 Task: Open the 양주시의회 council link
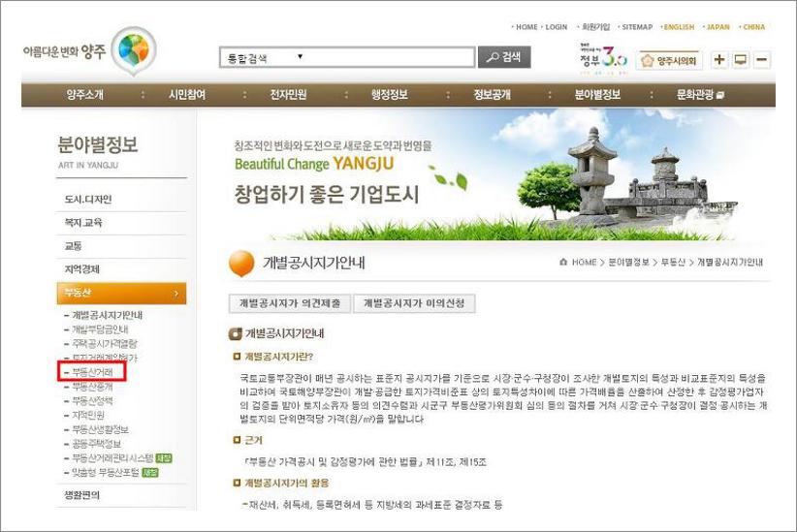tap(669, 60)
